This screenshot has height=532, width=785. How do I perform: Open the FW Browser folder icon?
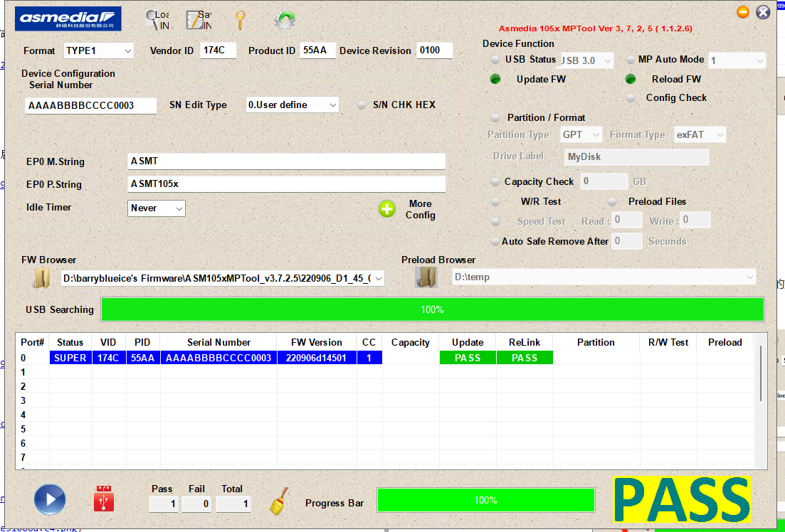point(41,278)
